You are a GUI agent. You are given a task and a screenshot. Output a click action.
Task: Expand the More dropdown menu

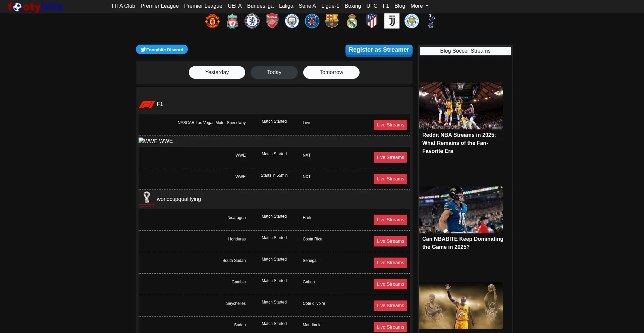point(419,6)
